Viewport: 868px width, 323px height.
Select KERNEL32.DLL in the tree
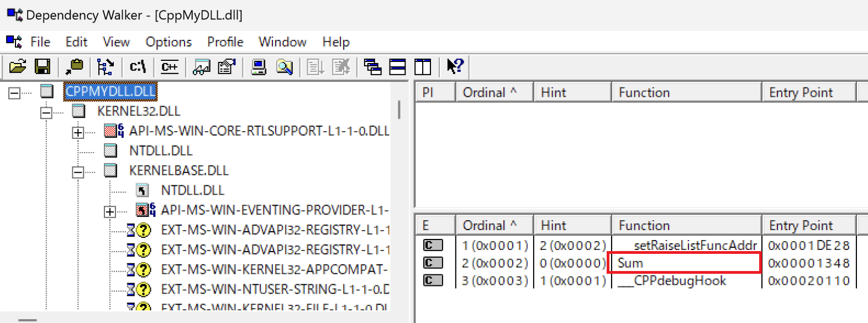point(139,111)
